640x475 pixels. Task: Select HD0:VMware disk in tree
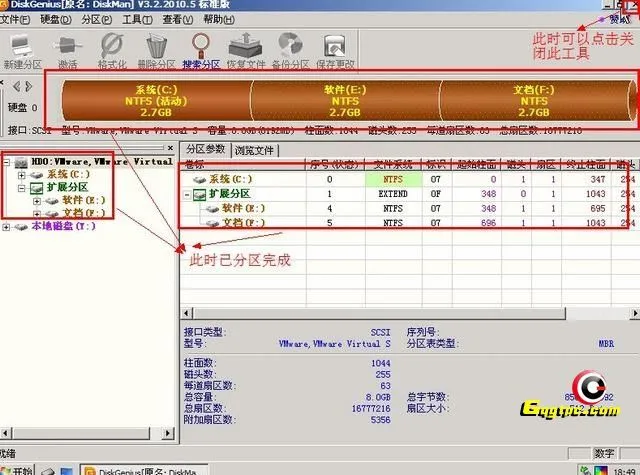[x=102, y=162]
